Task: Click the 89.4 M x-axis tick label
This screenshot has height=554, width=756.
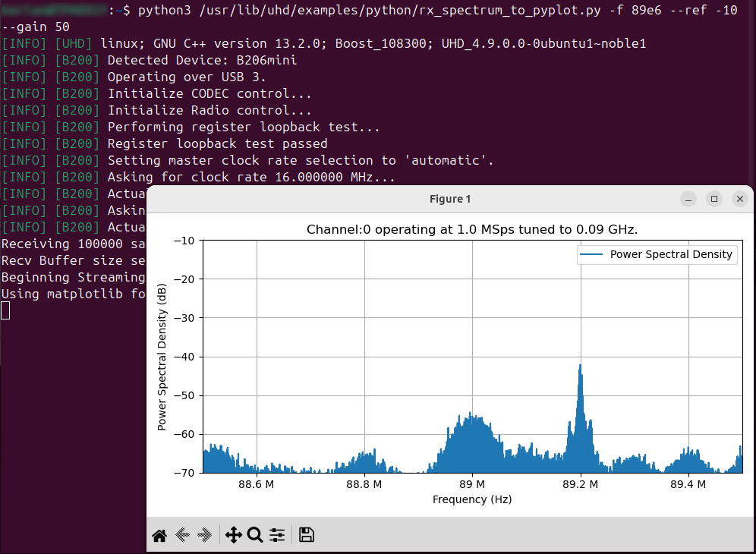Action: click(x=688, y=485)
